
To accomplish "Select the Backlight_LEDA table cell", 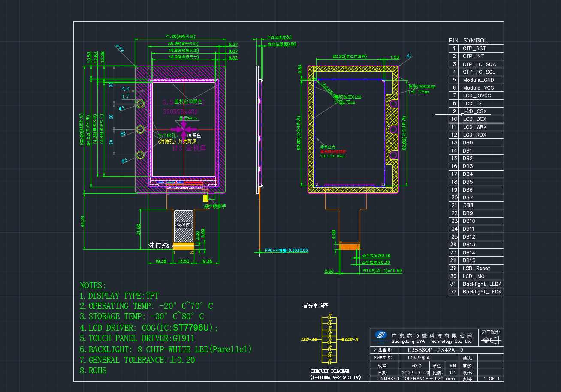I will tap(481, 284).
